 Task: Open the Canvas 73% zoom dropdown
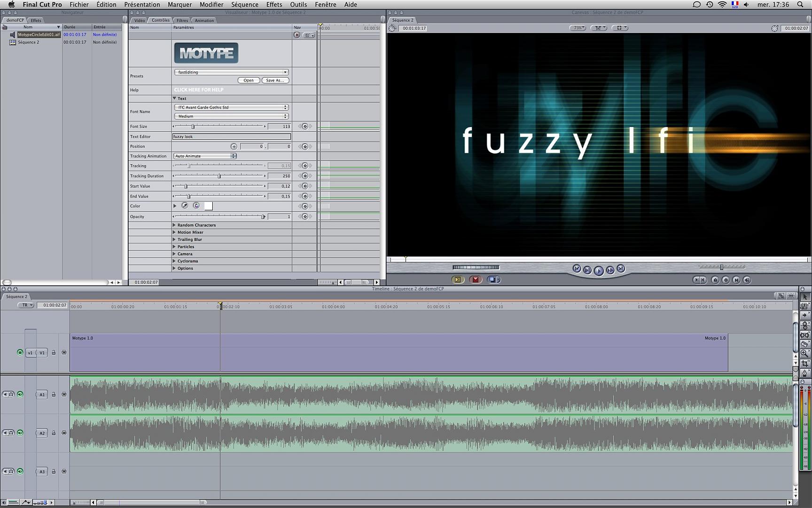[x=578, y=28]
